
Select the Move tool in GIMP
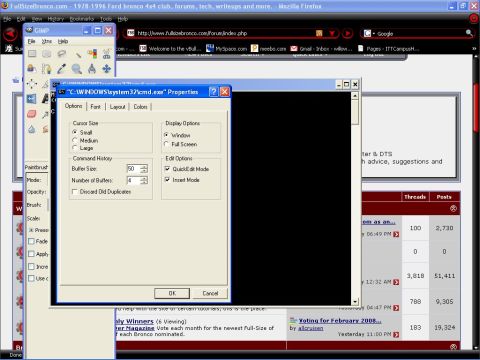pyautogui.click(x=107, y=69)
